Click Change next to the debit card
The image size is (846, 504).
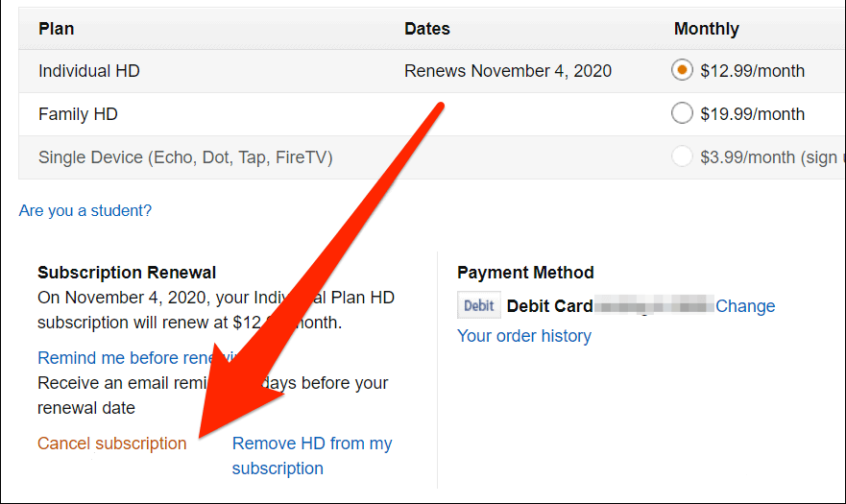coord(745,306)
